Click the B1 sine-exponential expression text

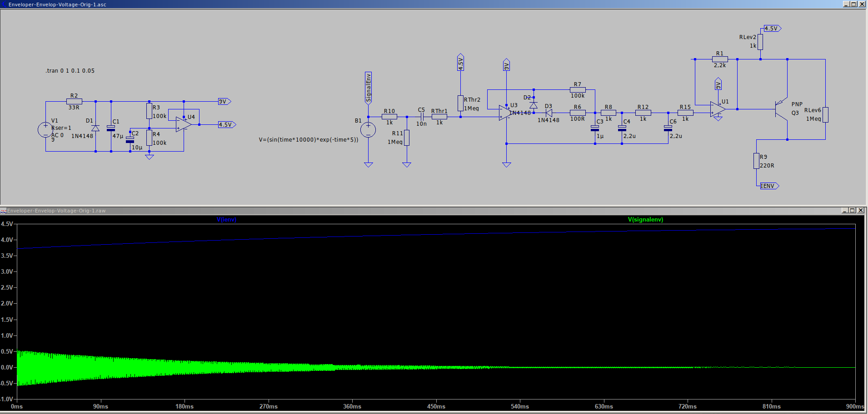pyautogui.click(x=308, y=140)
